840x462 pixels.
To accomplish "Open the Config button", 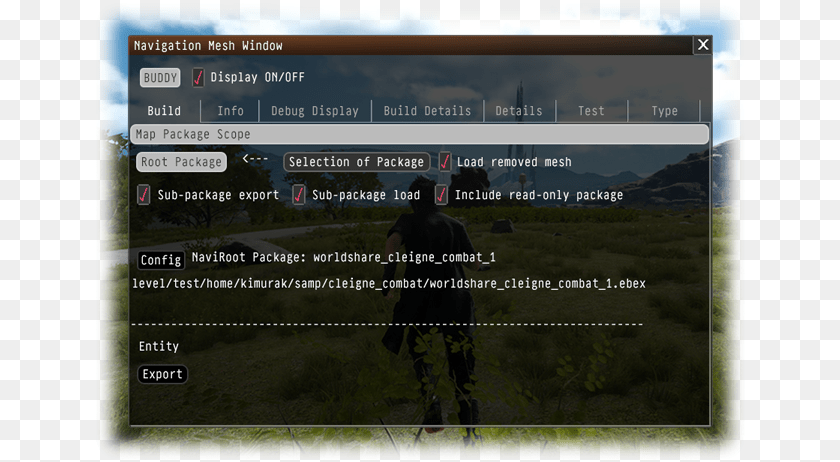I will [161, 260].
